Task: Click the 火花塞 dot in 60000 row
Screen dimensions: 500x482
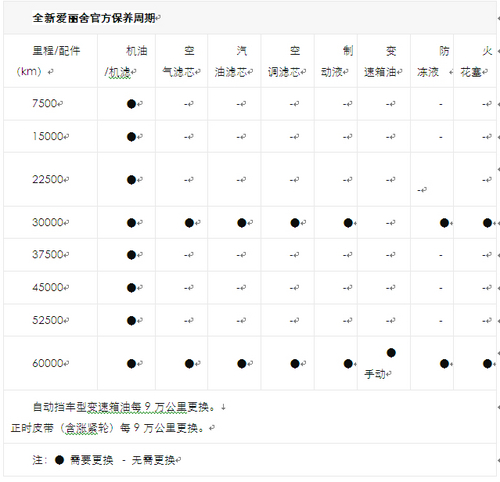Action: [487, 364]
